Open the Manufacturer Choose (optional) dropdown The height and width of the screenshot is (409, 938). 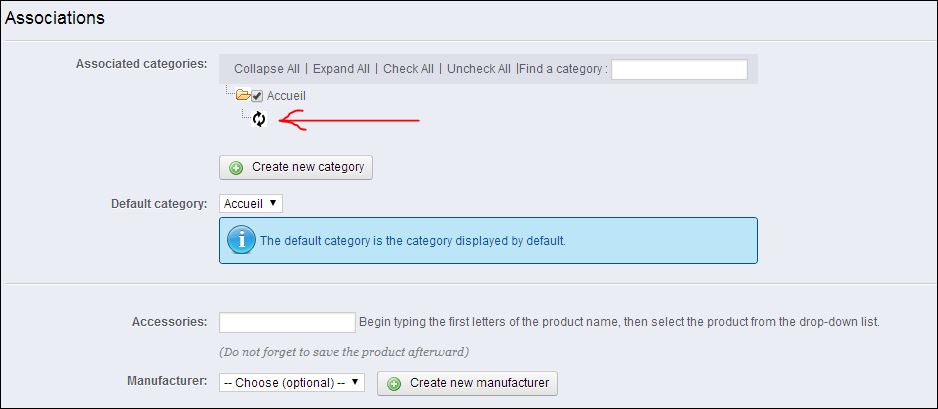(x=292, y=383)
